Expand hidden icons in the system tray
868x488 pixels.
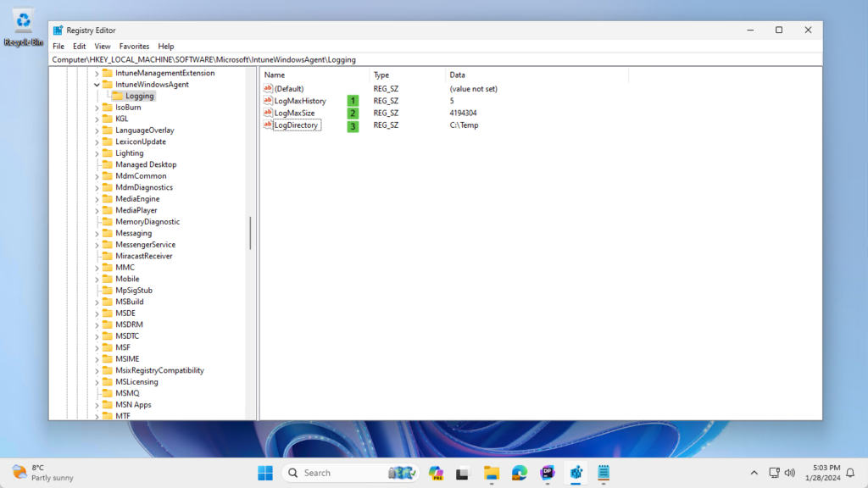click(754, 473)
